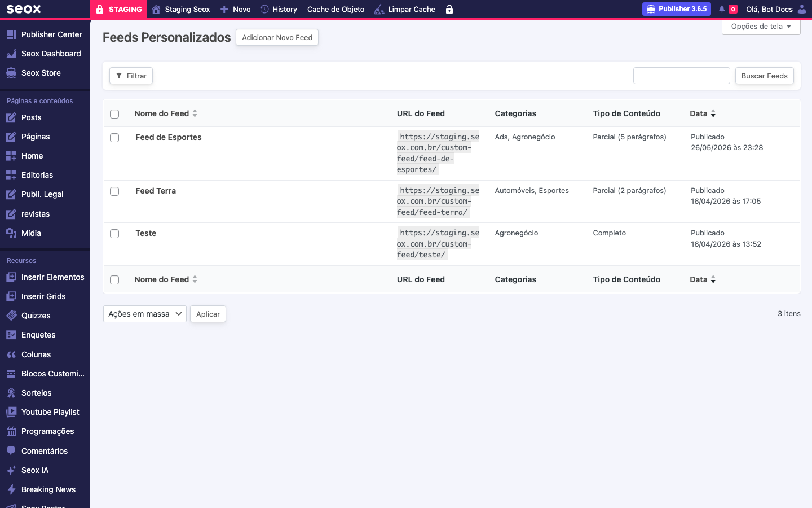The image size is (812, 508).
Task: Click the Feed Terra URL text
Action: point(438,202)
